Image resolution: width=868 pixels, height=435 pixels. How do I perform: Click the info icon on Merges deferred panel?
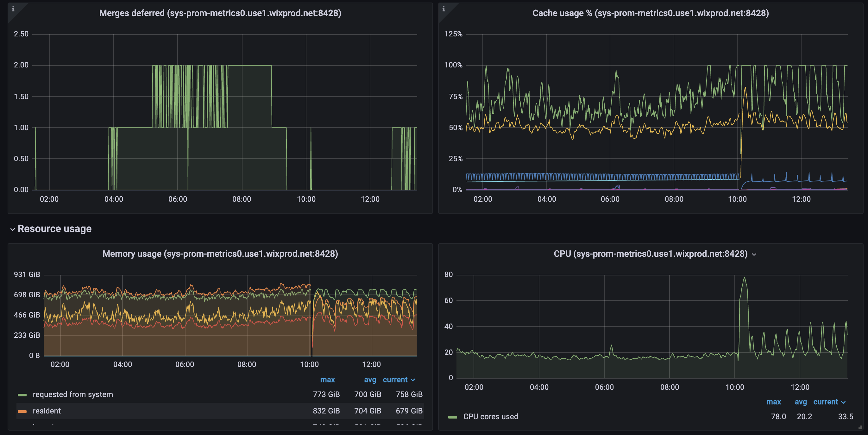click(x=14, y=9)
